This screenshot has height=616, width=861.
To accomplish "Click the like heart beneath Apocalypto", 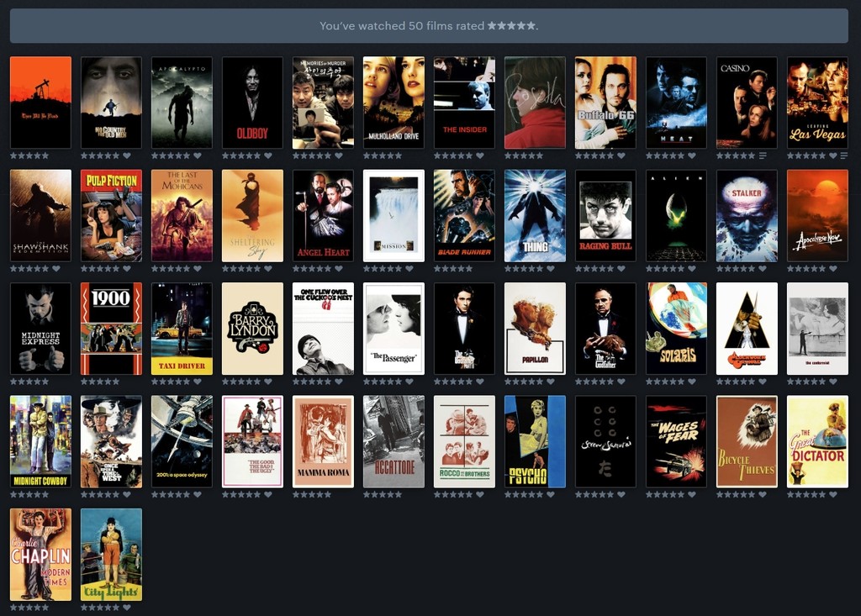I will (198, 156).
